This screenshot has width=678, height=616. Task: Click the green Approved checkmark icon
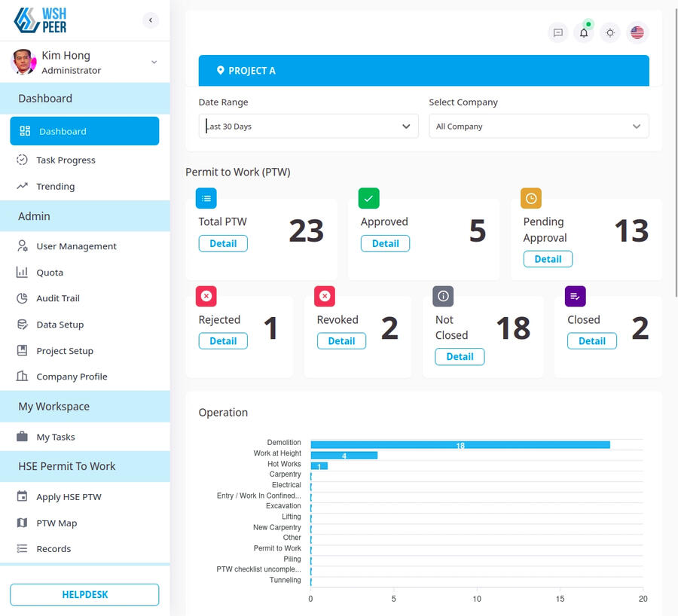coord(369,198)
